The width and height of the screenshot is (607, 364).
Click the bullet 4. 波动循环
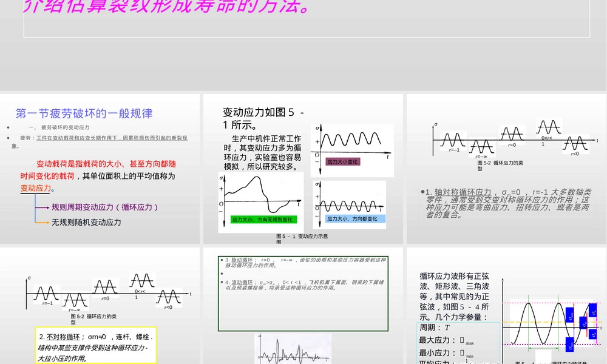(304, 285)
